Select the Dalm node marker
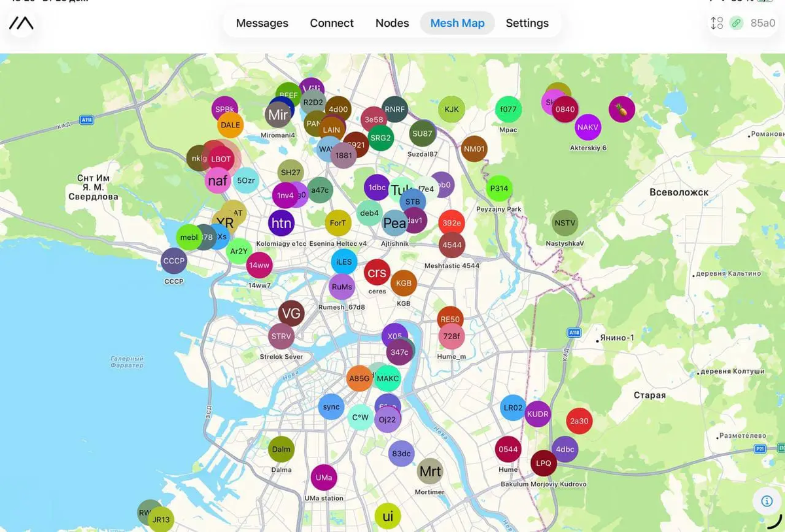This screenshot has width=785, height=532. (281, 449)
